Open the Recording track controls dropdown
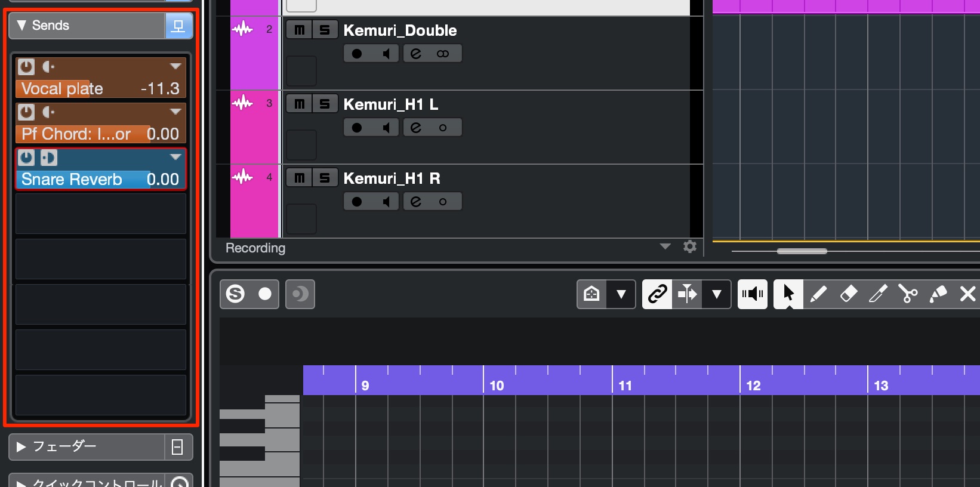The width and height of the screenshot is (980, 487). tap(665, 246)
